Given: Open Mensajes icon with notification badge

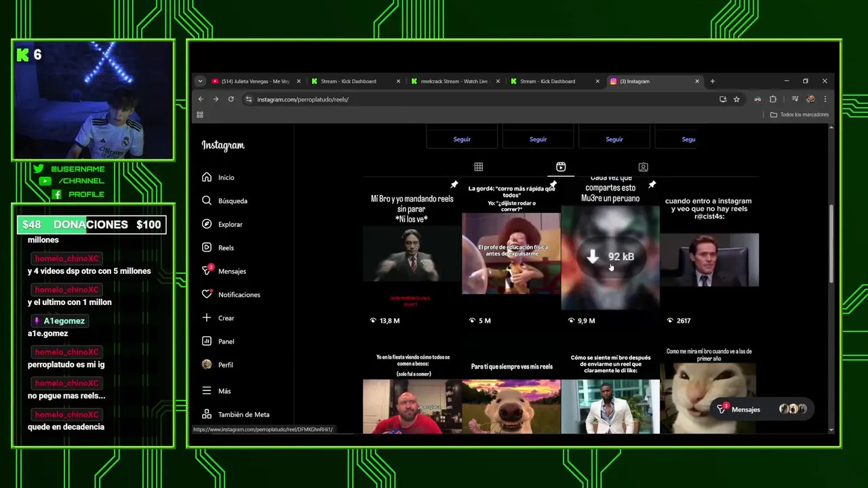Looking at the screenshot, I should tap(207, 270).
